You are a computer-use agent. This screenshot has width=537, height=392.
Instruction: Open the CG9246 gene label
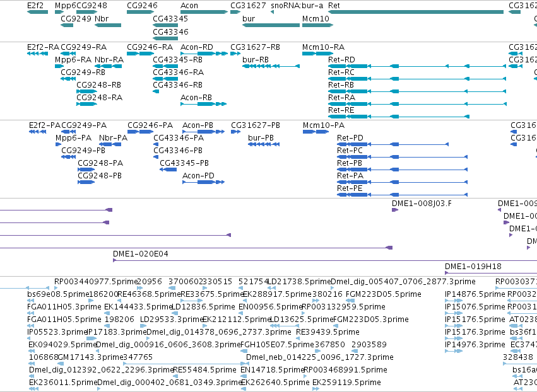coord(142,6)
